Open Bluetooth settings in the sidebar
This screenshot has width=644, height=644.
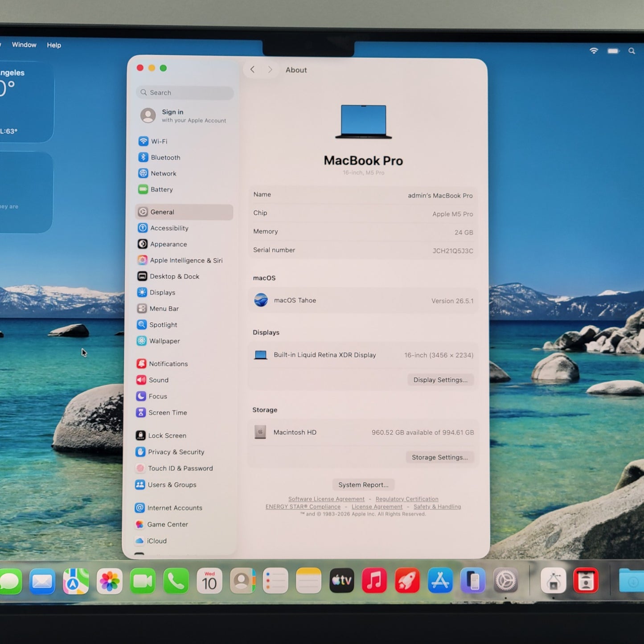pyautogui.click(x=184, y=157)
